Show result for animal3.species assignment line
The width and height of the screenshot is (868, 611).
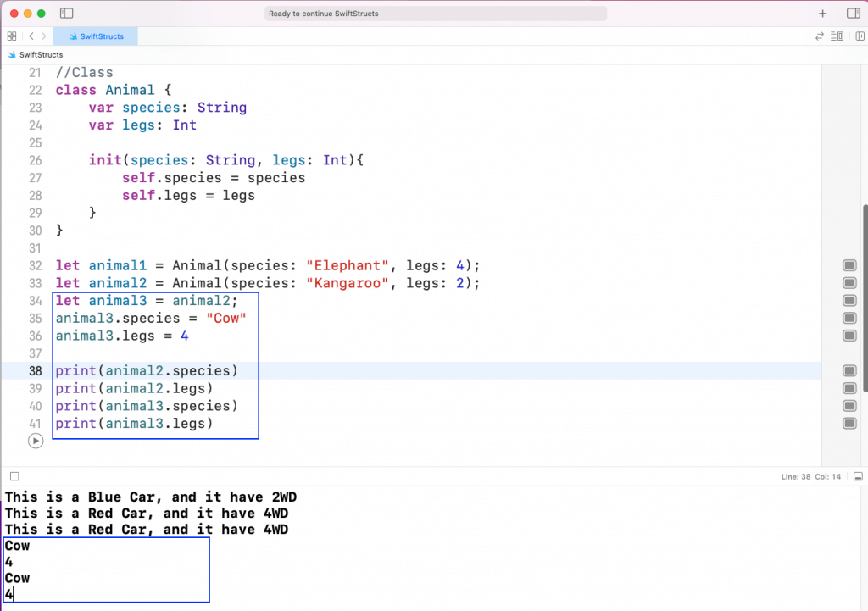(849, 319)
